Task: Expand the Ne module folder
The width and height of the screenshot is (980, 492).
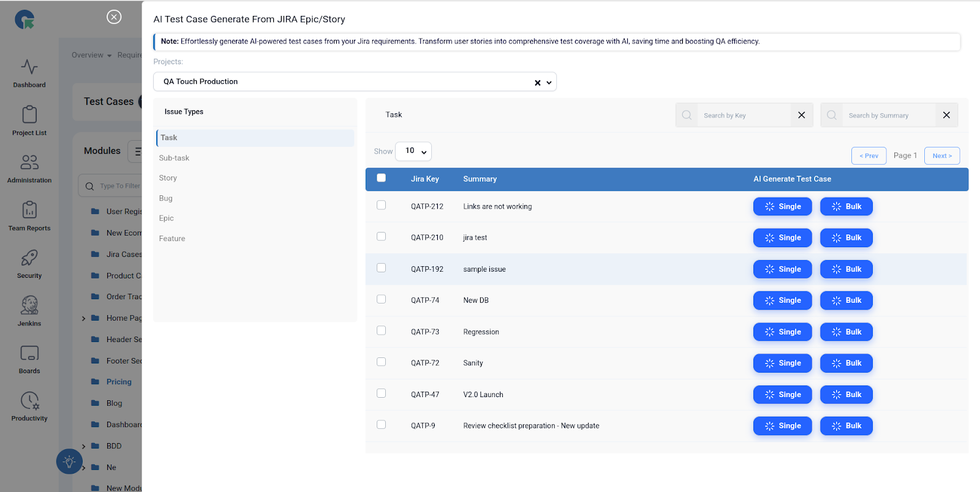Action: pos(84,468)
